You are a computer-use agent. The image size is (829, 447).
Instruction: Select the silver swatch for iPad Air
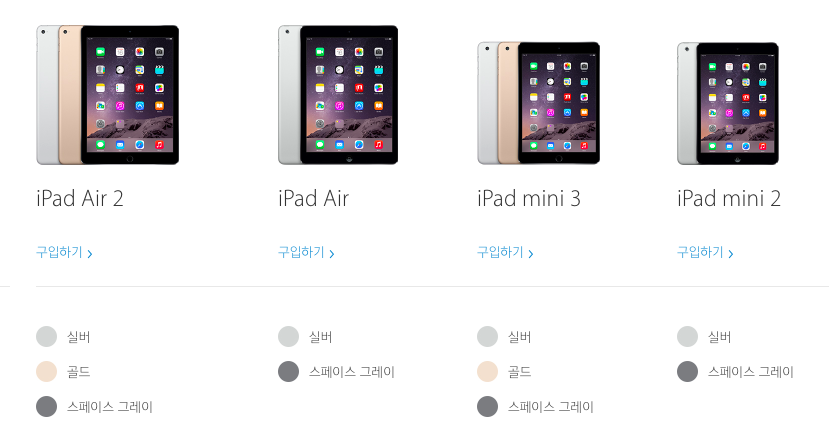click(x=289, y=336)
